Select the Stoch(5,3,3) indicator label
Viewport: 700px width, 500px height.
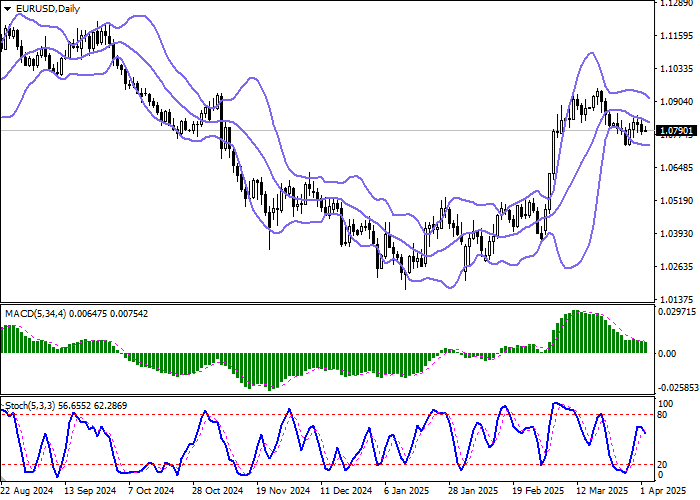tap(30, 406)
